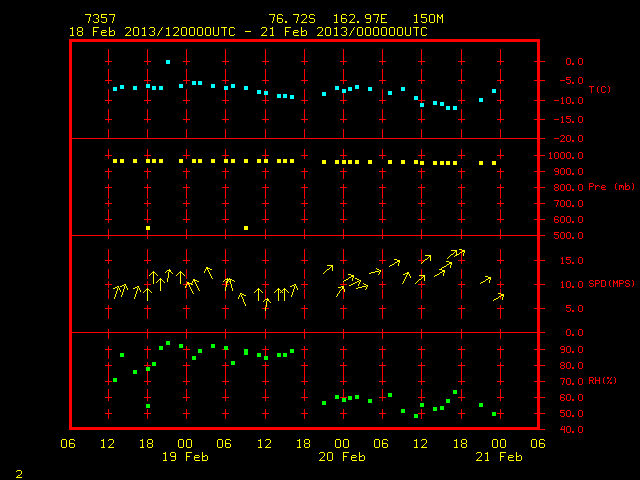Click the first low pressure outlier at 18 UTC
Screen dimensions: 640x480
pos(148,228)
